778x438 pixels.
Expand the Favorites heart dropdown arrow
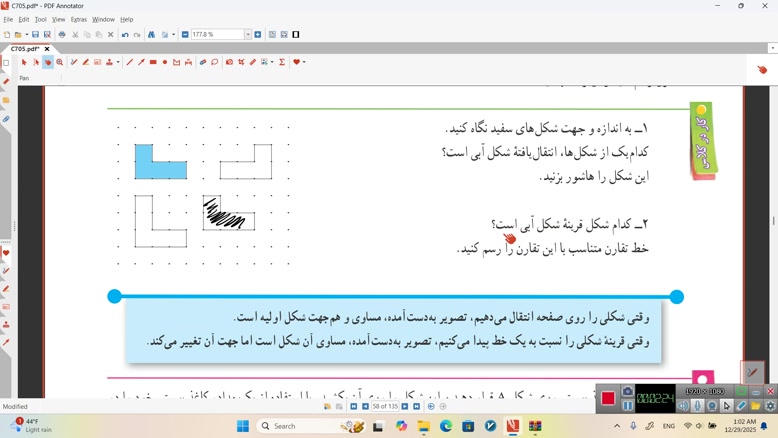tap(303, 62)
